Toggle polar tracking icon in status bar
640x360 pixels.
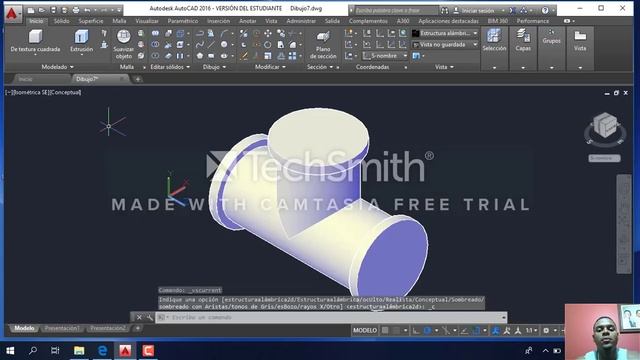coord(427,331)
